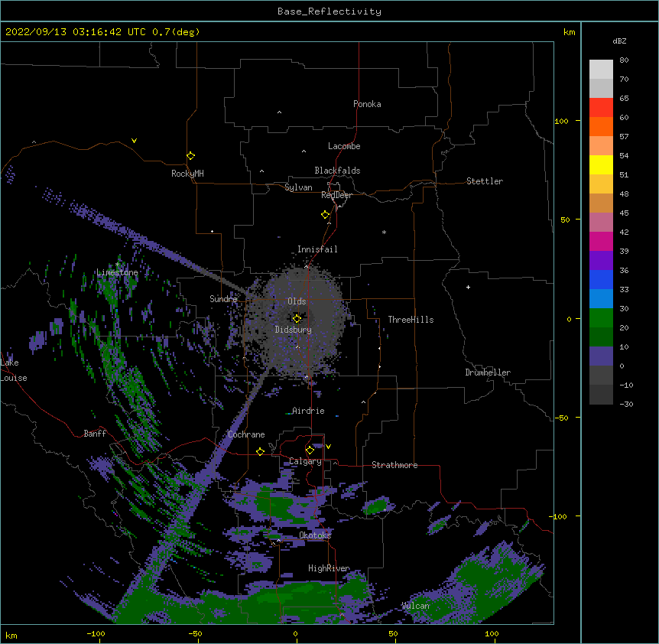Click the Ponoka city label
The image size is (659, 644).
pyautogui.click(x=367, y=104)
